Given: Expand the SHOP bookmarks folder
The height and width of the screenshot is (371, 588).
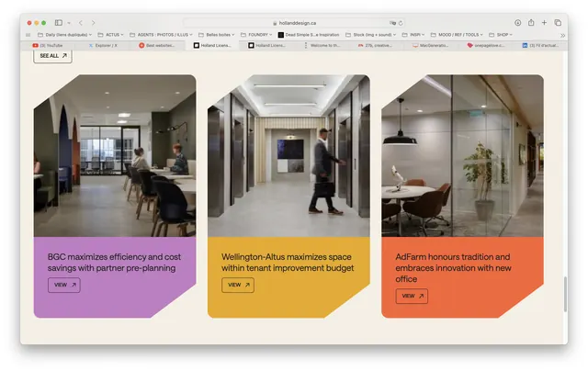Looking at the screenshot, I should (x=501, y=35).
